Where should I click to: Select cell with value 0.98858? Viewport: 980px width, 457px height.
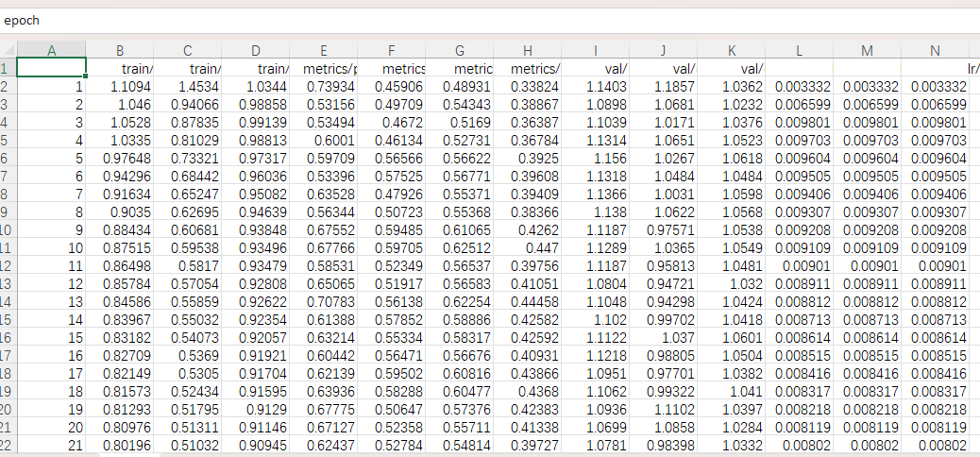click(256, 105)
